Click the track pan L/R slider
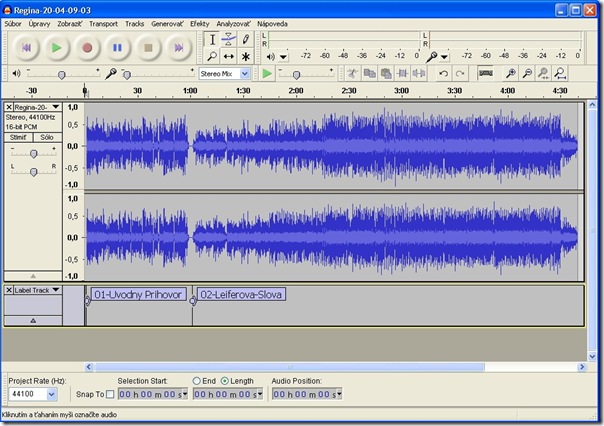This screenshot has height=426, width=604. (34, 171)
